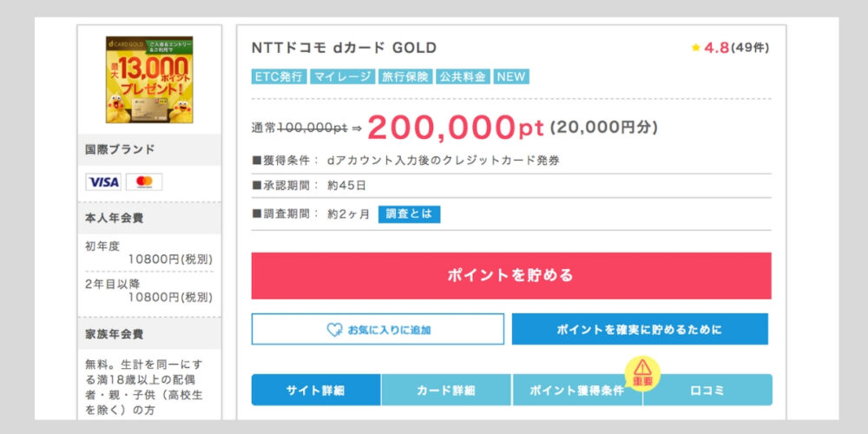This screenshot has height=434, width=868.
Task: Open ポイントを確実に貯めるために guide
Action: tap(640, 329)
